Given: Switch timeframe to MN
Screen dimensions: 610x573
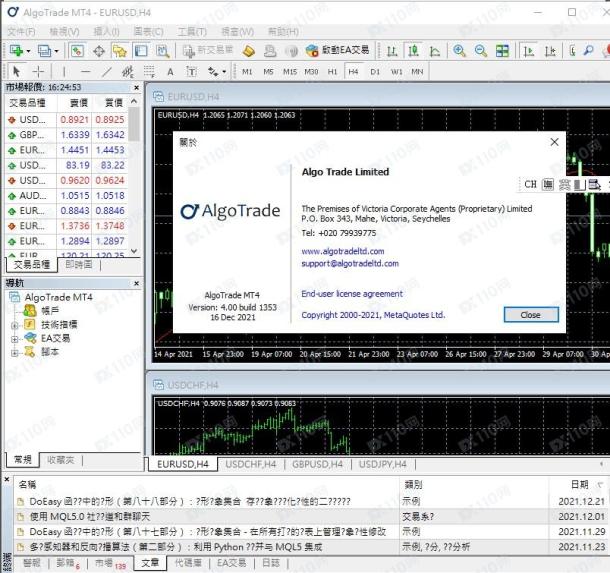Looking at the screenshot, I should pos(417,72).
